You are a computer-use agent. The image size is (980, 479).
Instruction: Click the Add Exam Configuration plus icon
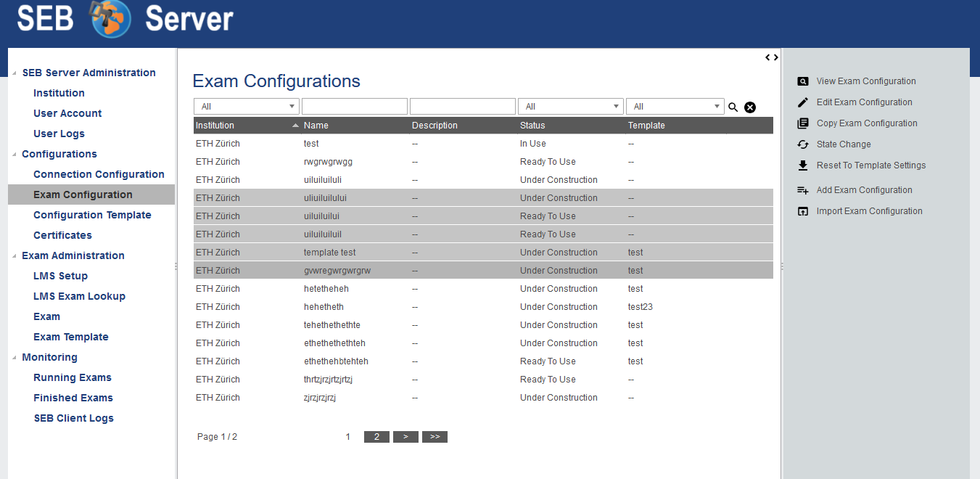click(802, 190)
